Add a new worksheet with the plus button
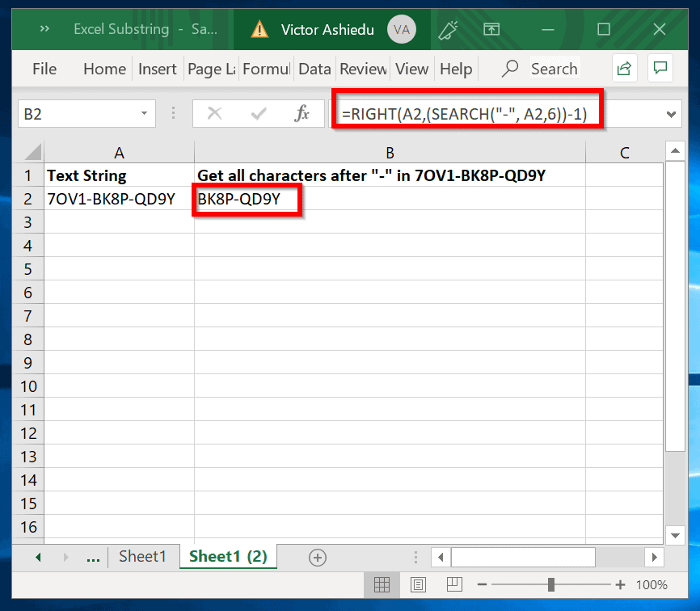 coord(317,557)
